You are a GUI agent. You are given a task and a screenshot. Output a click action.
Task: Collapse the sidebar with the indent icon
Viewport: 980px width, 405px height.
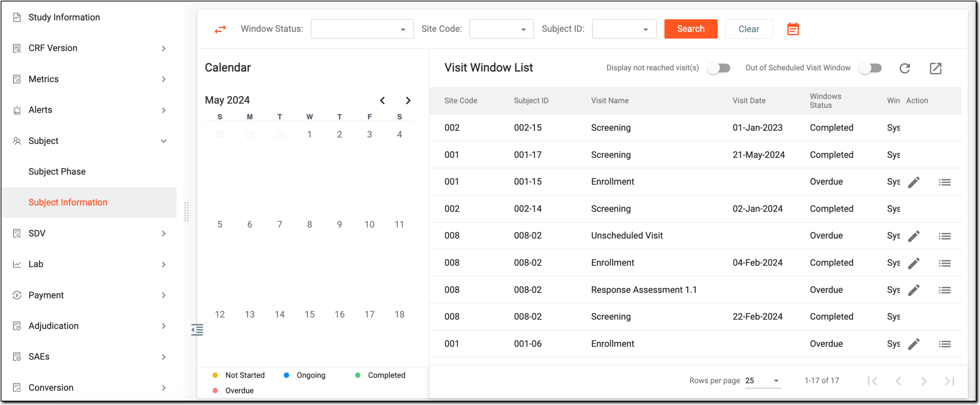pos(197,330)
